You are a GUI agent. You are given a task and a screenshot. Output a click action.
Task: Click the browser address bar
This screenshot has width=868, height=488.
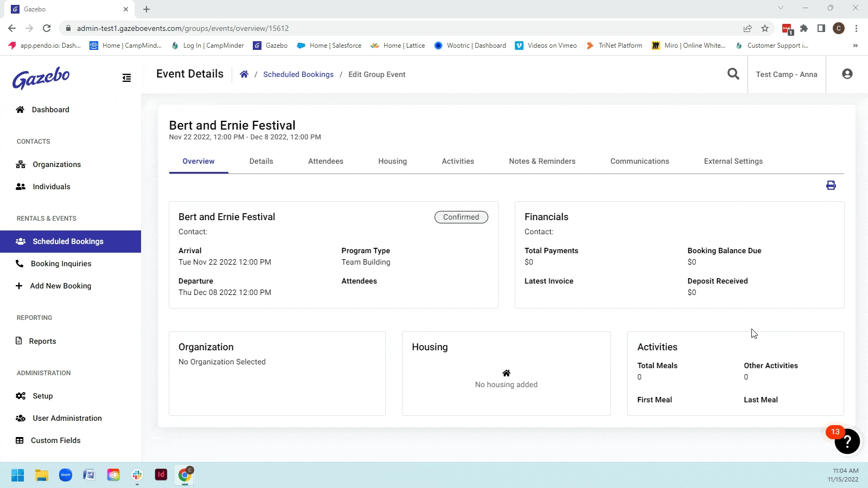(x=380, y=28)
